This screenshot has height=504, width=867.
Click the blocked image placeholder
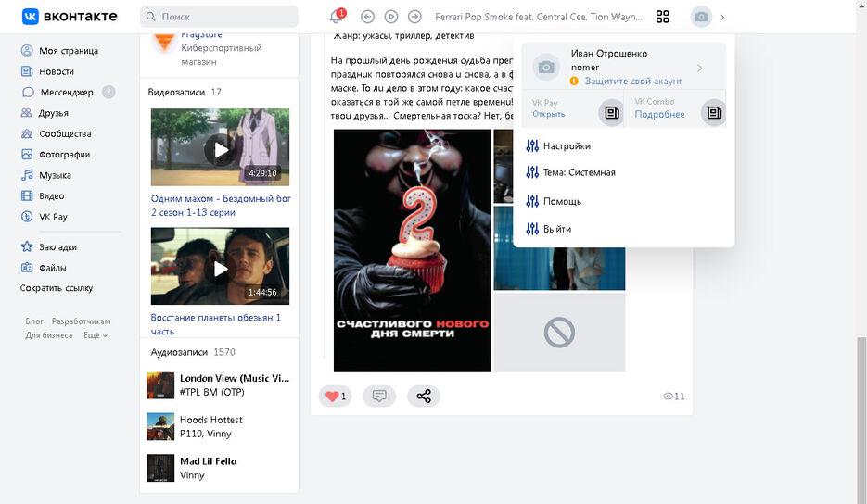coord(559,332)
